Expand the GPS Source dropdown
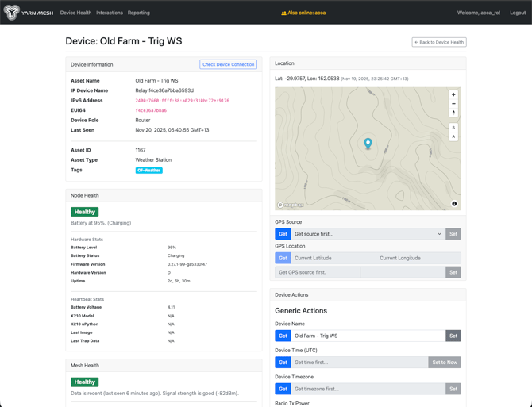 point(368,234)
